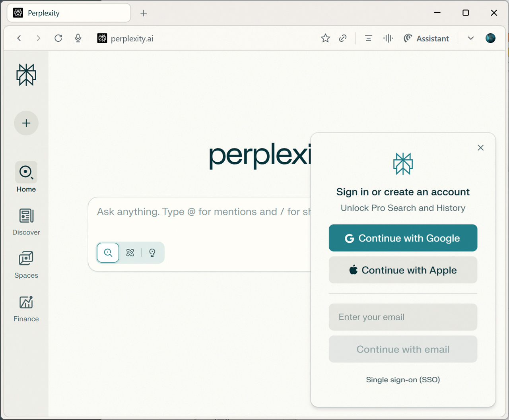Viewport: 509px width, 420px height.
Task: Enable the lightbulb Labs mode
Action: (x=152, y=253)
